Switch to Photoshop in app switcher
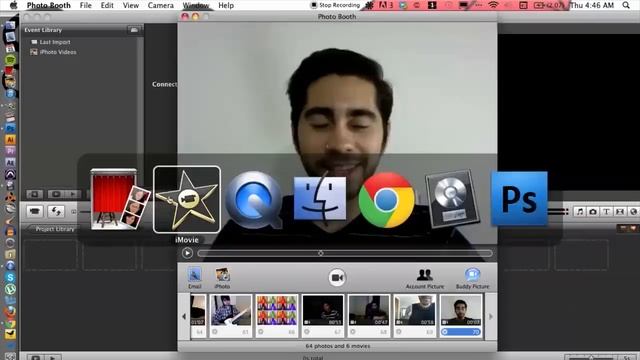Screen dimensions: 640x360 pyautogui.click(x=519, y=199)
